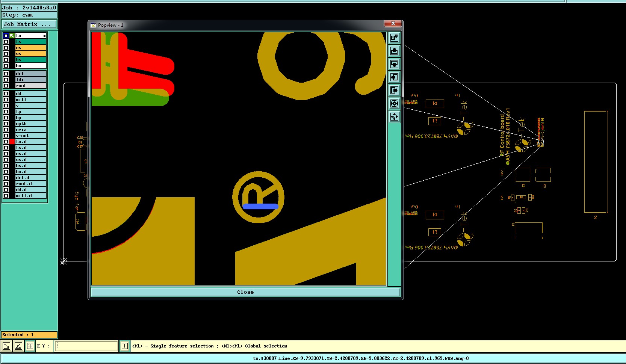Click the 'Job : 2v1448s8a0' label
Screen dimensions: 626x364
[29, 8]
